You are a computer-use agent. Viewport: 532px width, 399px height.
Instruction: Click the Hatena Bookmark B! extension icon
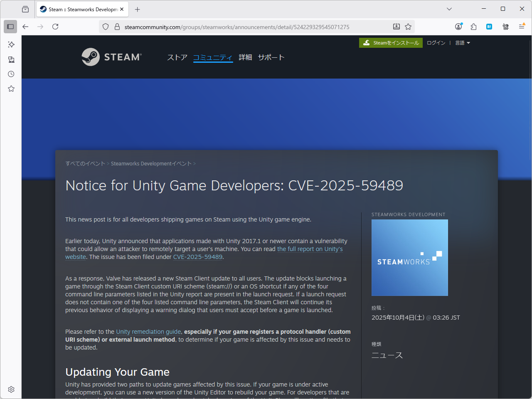click(x=489, y=26)
